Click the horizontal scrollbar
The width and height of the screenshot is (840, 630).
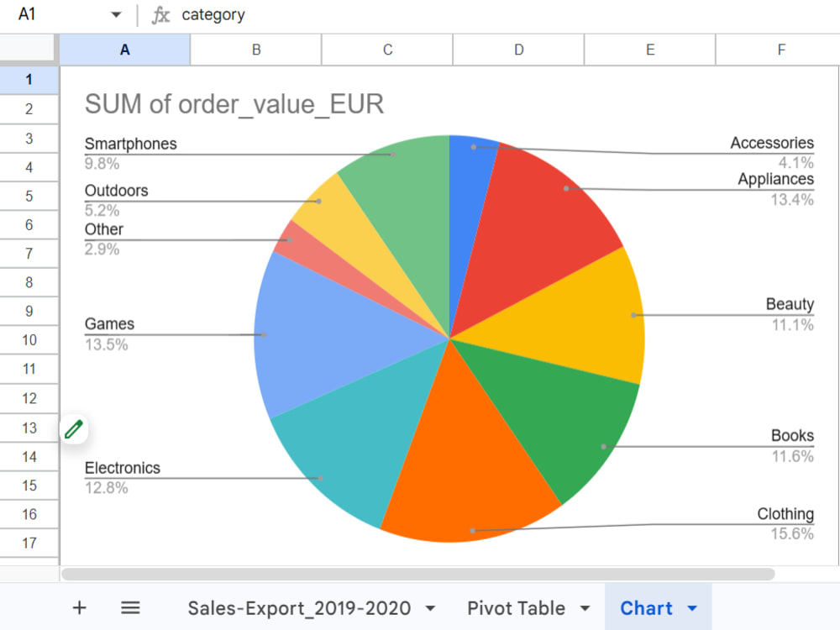click(417, 574)
